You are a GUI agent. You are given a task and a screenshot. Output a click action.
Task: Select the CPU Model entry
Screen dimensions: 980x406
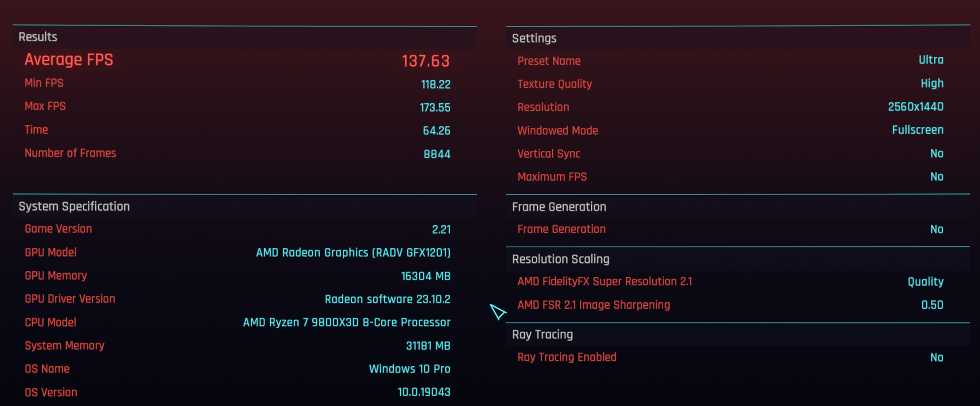(245, 322)
